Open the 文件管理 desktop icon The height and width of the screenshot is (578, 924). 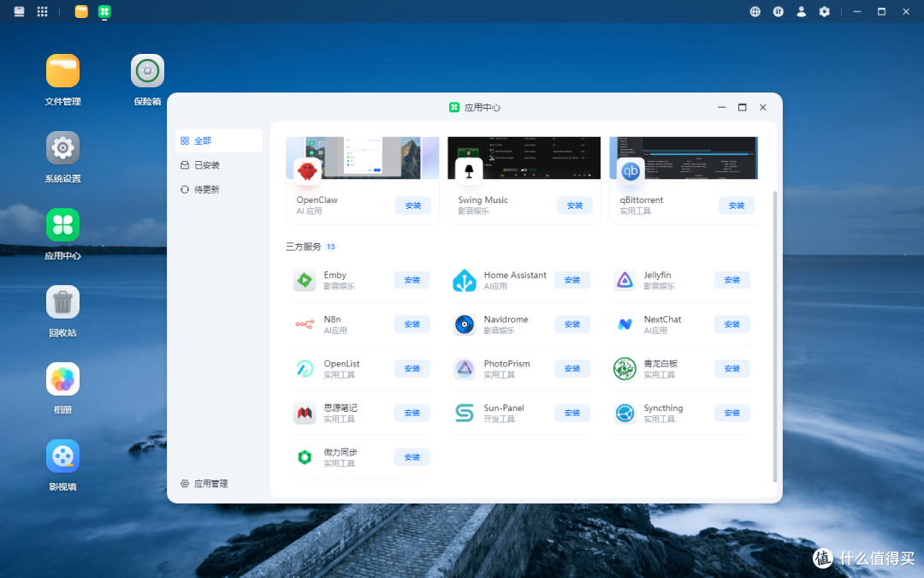(62, 71)
